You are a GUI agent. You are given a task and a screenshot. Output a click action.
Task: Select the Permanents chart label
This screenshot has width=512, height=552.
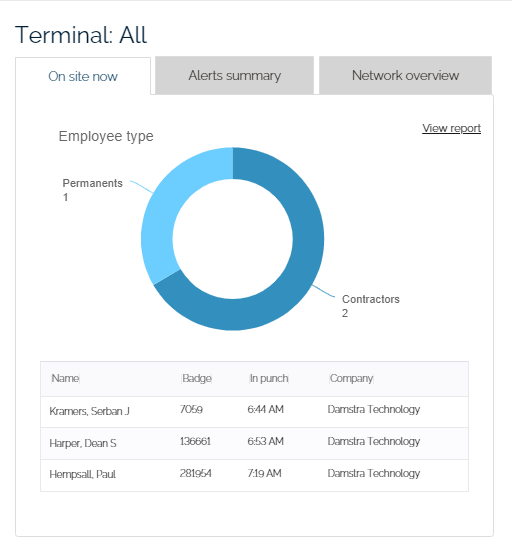pyautogui.click(x=92, y=190)
